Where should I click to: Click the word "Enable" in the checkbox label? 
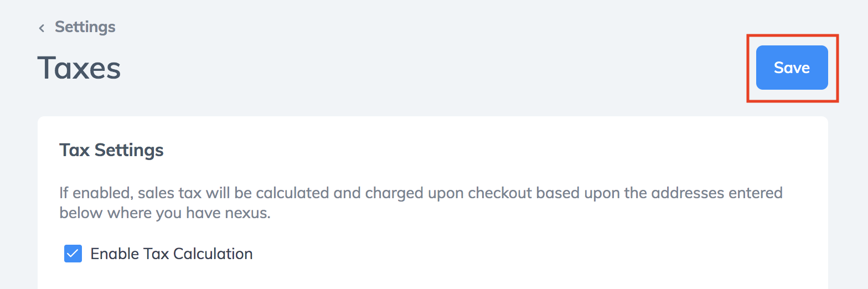point(115,254)
